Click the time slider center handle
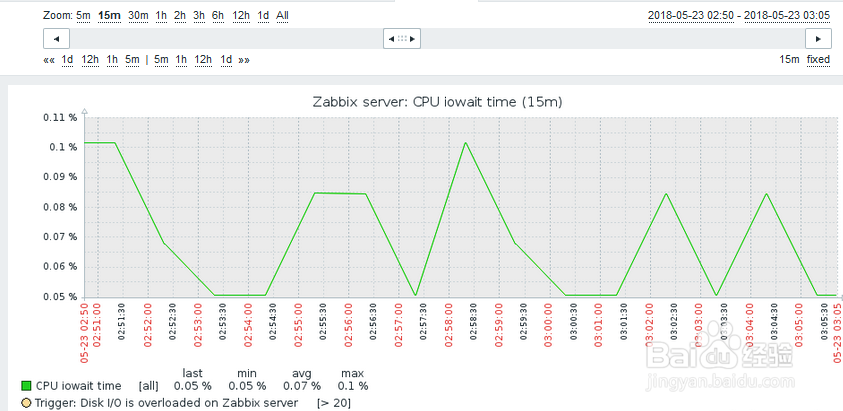 (x=402, y=38)
